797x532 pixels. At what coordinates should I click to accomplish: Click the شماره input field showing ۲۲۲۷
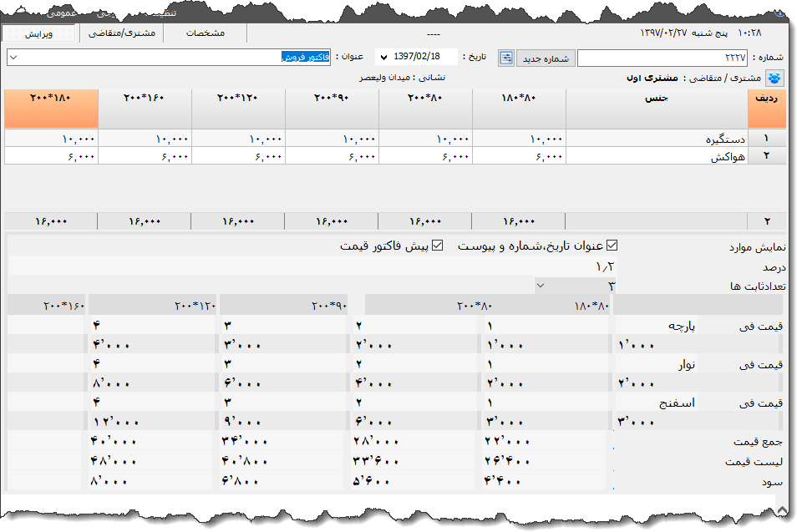pyautogui.click(x=663, y=58)
